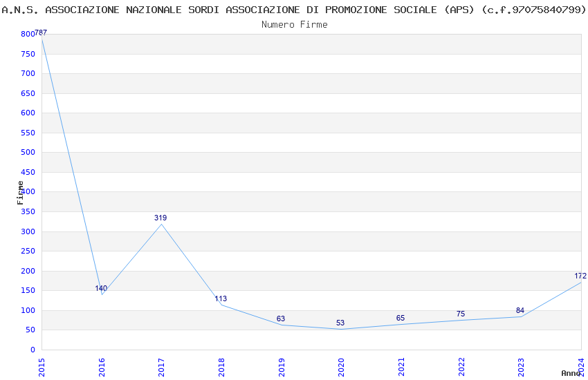
Task: Click the x-axis year label 2023
Action: tap(521, 368)
